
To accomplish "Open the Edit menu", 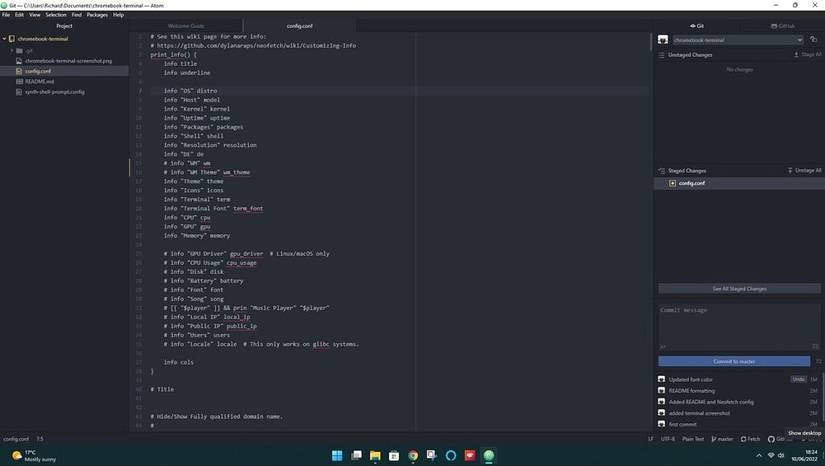I will point(19,15).
